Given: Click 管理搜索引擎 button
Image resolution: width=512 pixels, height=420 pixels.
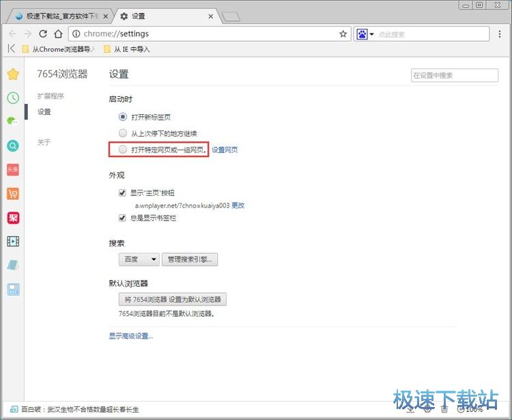Looking at the screenshot, I should pyautogui.click(x=190, y=260).
